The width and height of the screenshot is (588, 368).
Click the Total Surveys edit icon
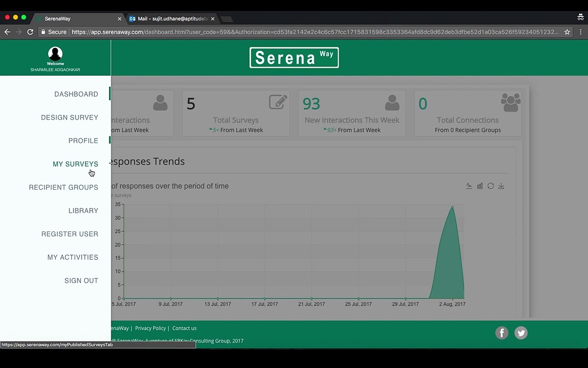pyautogui.click(x=278, y=102)
